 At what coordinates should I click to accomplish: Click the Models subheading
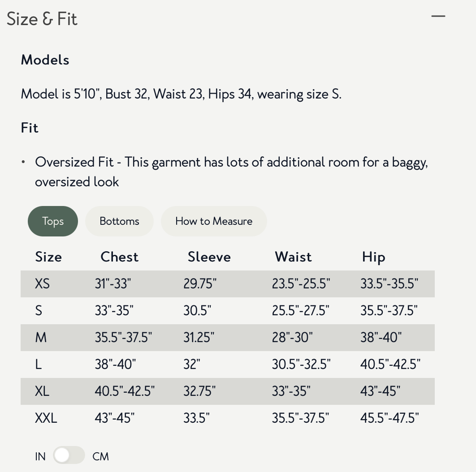[x=45, y=60]
